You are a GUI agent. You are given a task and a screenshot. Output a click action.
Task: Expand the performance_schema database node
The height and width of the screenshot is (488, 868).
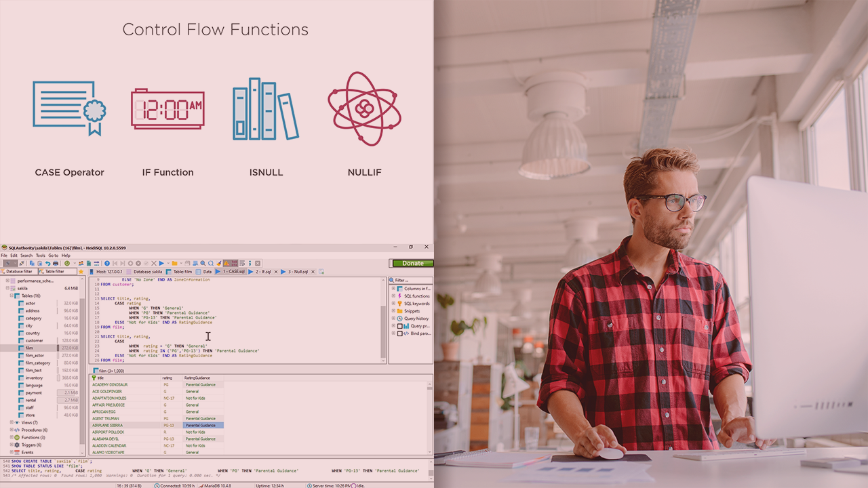click(x=7, y=280)
